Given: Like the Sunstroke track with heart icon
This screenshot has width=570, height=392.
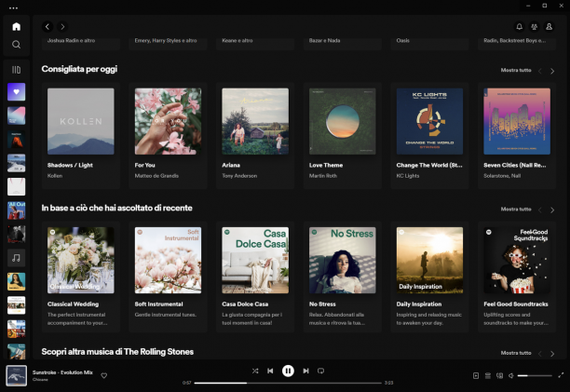Looking at the screenshot, I should 104,375.
